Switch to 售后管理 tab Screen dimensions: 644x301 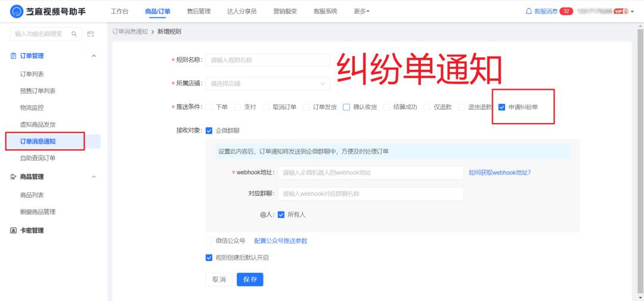199,11
